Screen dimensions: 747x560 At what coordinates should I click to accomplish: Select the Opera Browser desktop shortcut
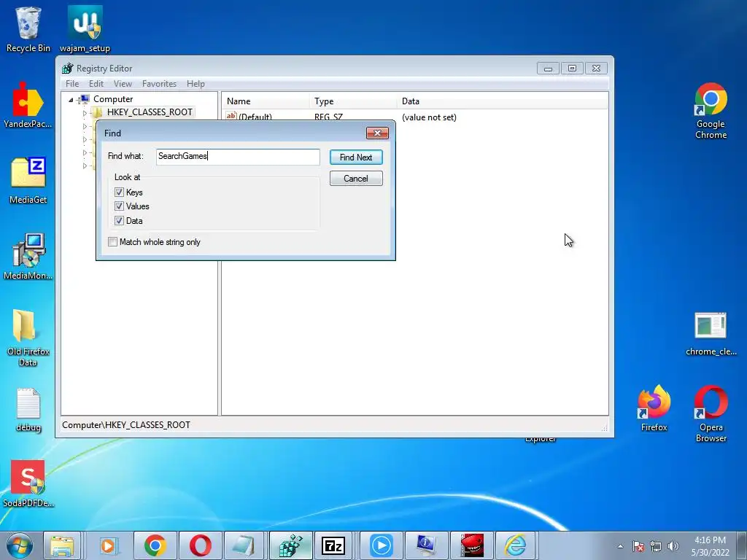point(711,413)
